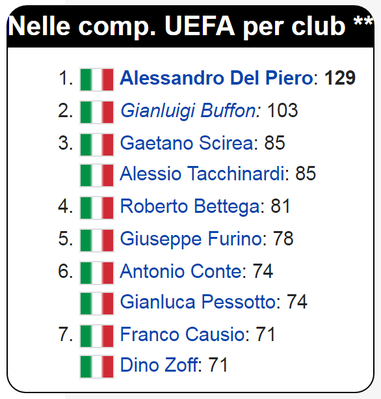The image size is (381, 399).
Task: Click the Italian flag beside Scirea
Action: pos(97,145)
